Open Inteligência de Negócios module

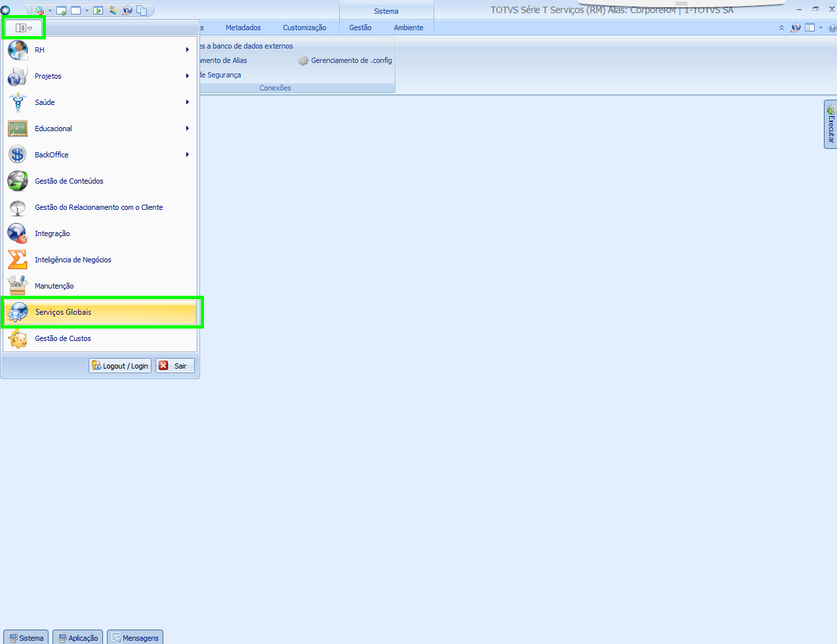100,260
